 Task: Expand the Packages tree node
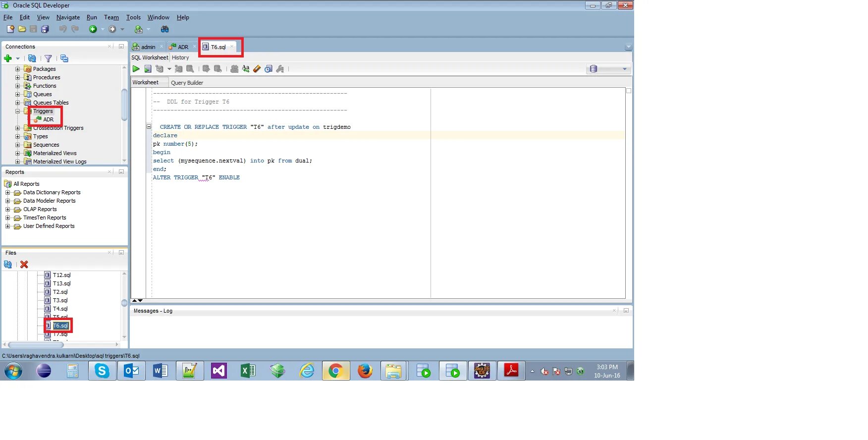[x=18, y=69]
